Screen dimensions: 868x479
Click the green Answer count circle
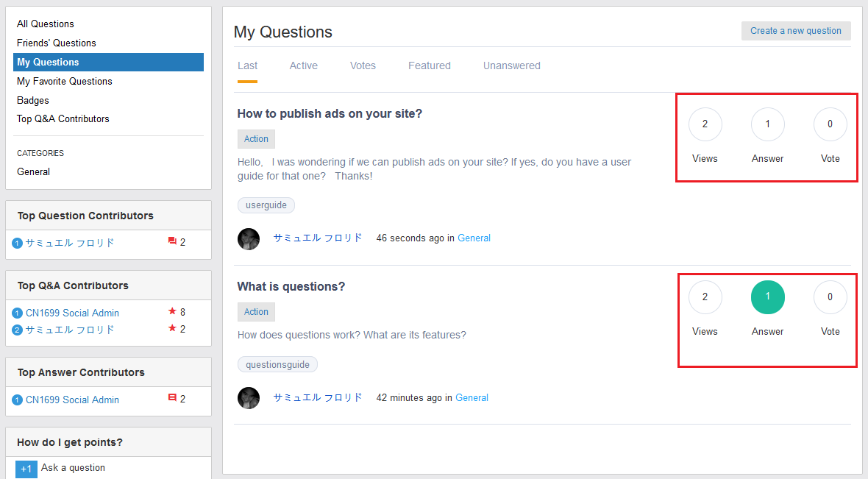click(767, 297)
